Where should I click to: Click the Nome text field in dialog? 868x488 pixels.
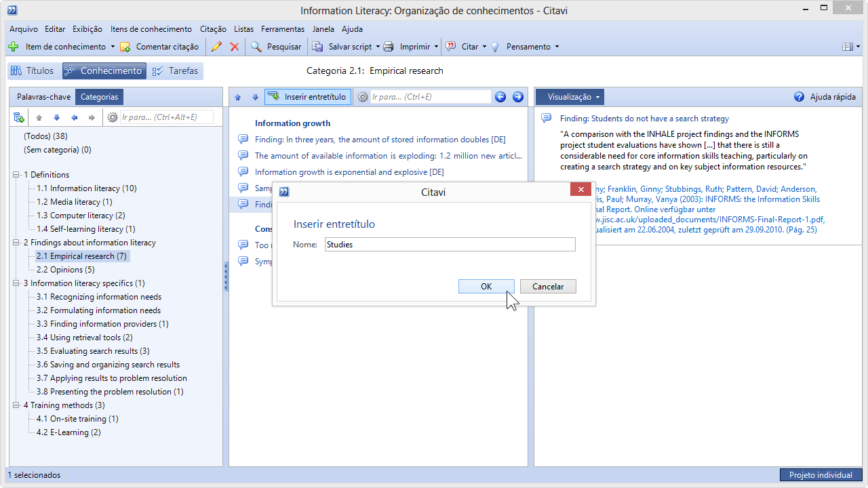(449, 245)
